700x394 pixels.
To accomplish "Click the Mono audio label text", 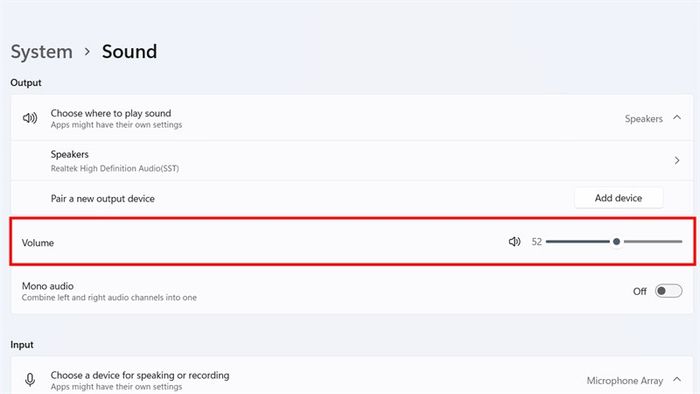I will [48, 286].
